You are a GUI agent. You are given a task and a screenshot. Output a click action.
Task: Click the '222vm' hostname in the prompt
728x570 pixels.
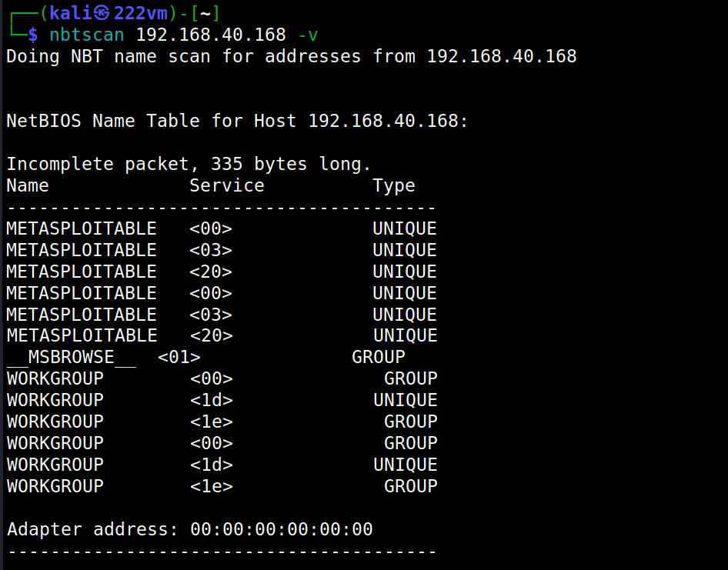tap(140, 12)
